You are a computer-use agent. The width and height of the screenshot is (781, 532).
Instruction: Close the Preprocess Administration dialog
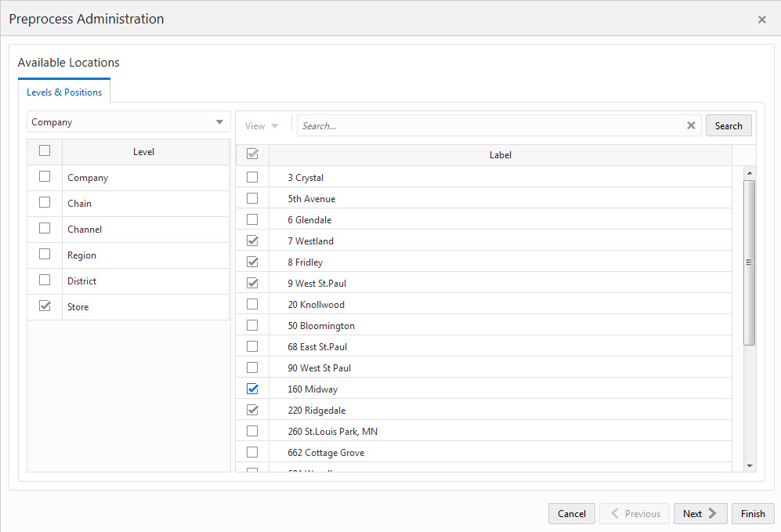click(761, 20)
